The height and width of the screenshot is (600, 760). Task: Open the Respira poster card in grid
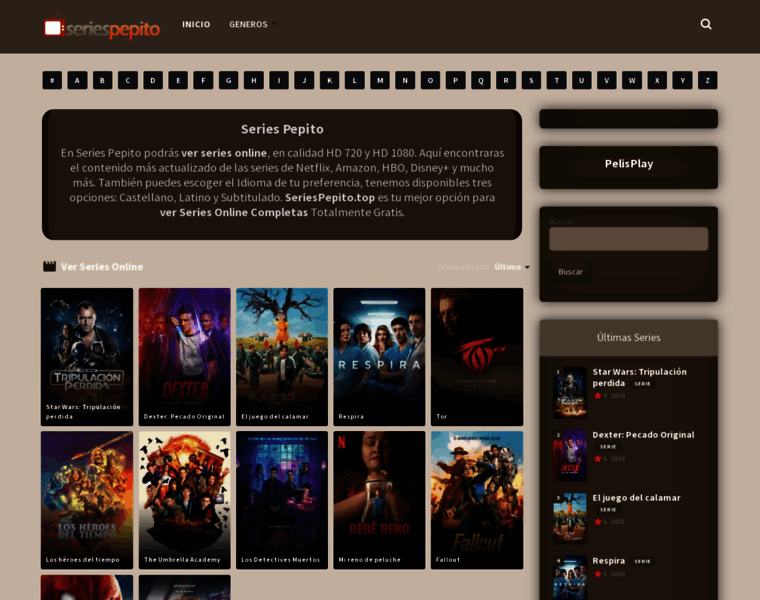[379, 357]
